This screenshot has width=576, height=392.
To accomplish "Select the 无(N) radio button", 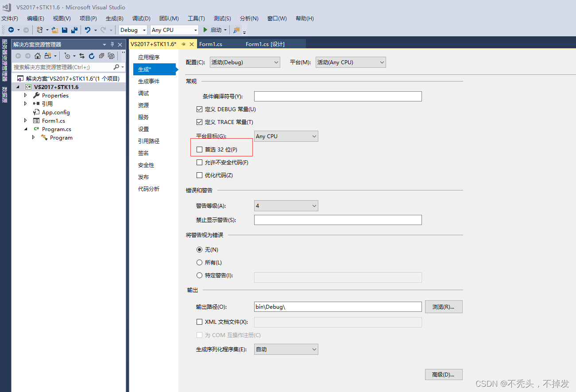I will click(199, 249).
